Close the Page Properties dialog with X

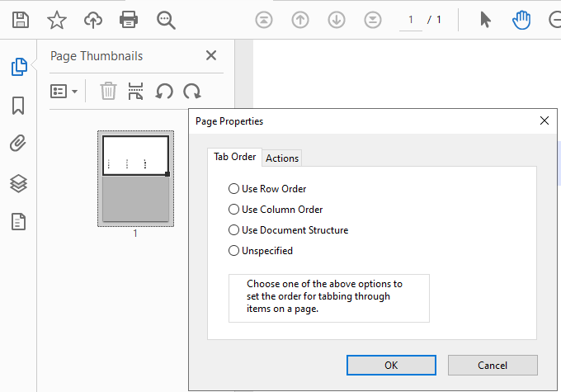(x=544, y=120)
